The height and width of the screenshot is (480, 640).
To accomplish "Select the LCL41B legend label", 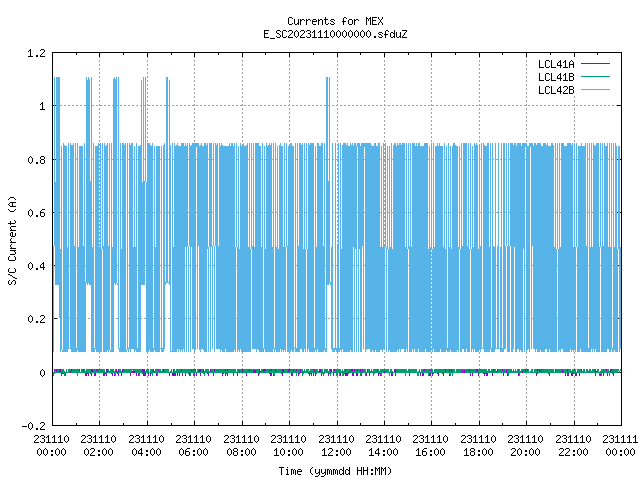I will [x=556, y=77].
